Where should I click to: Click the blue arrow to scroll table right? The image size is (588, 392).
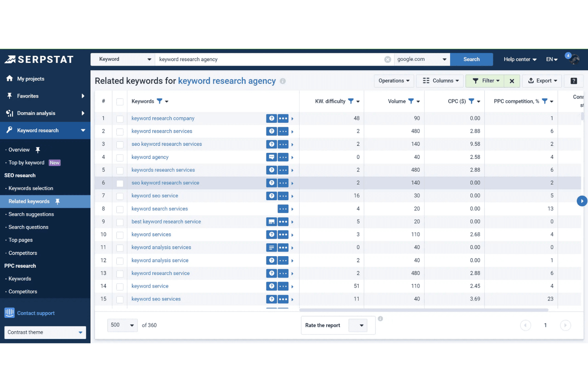point(582,201)
